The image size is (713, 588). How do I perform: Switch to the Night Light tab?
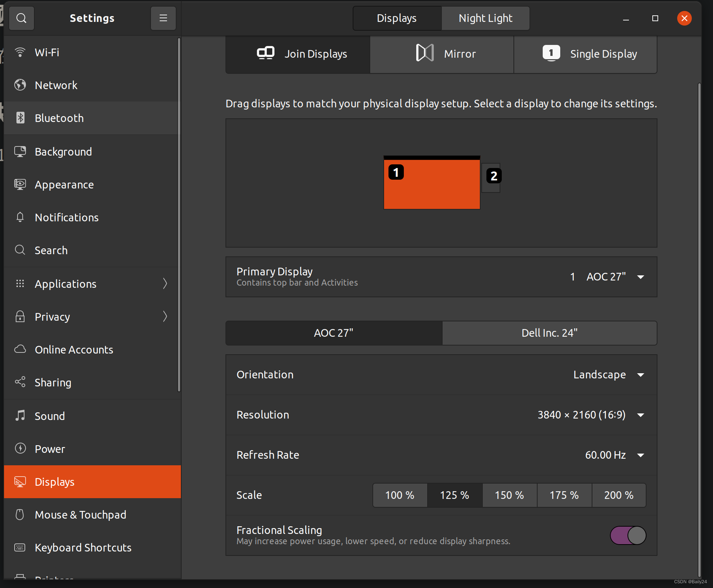pyautogui.click(x=486, y=18)
